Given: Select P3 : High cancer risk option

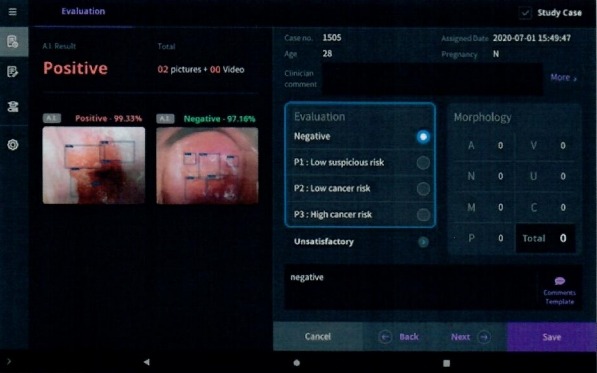Looking at the screenshot, I should click(360, 214).
